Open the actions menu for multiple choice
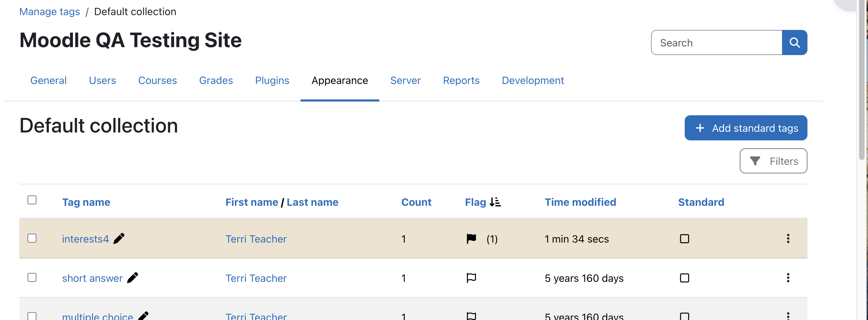This screenshot has height=320, width=868. pos(788,316)
